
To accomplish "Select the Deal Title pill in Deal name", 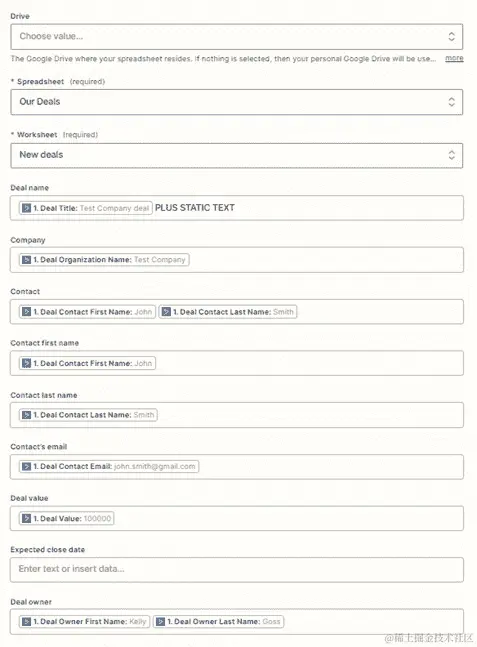I will (86, 208).
